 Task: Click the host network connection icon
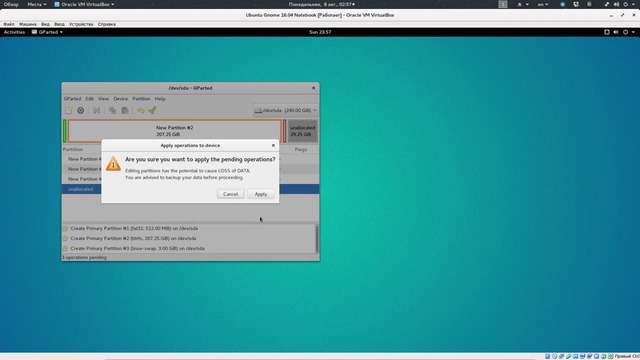point(607,4)
